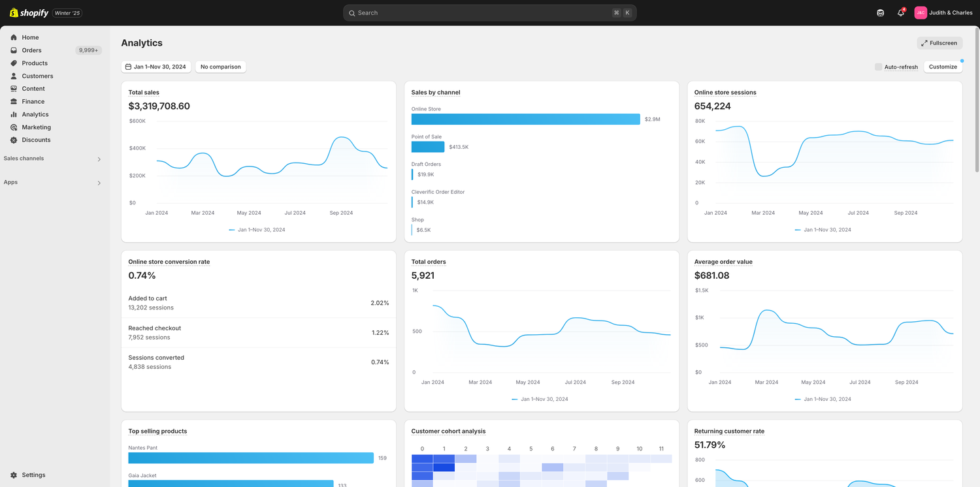The height and width of the screenshot is (487, 980).
Task: Open the Settings gear icon
Action: 14,475
